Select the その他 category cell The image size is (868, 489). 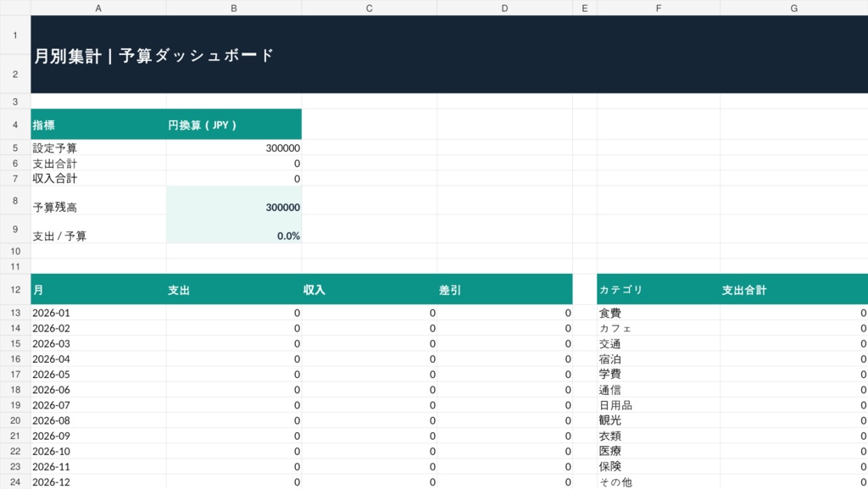(x=658, y=482)
